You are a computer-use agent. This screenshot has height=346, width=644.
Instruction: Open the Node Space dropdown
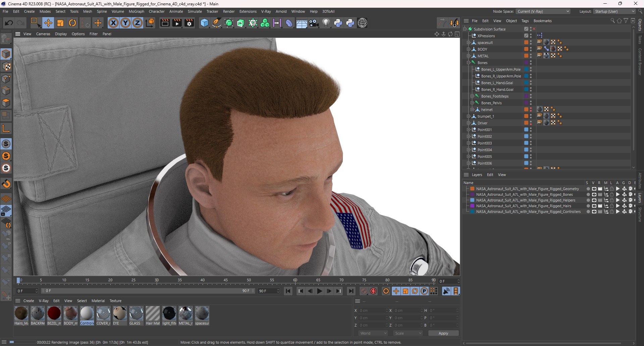[543, 11]
